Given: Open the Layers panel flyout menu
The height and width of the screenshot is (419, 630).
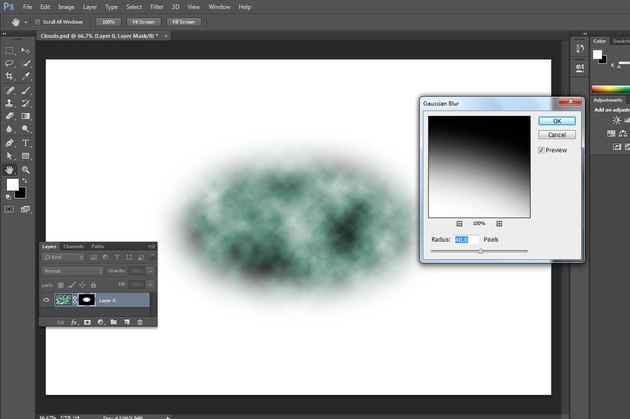Looking at the screenshot, I should click(151, 247).
